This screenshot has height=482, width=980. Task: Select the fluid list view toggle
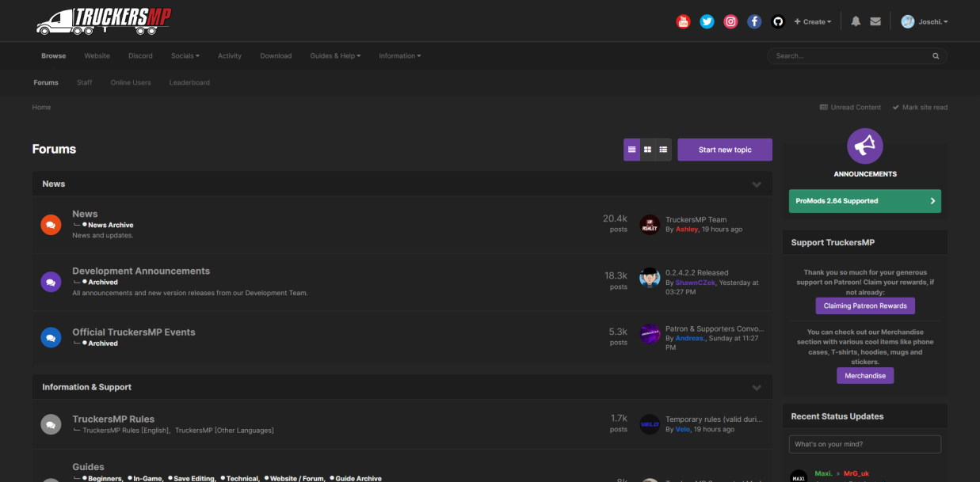pos(632,149)
